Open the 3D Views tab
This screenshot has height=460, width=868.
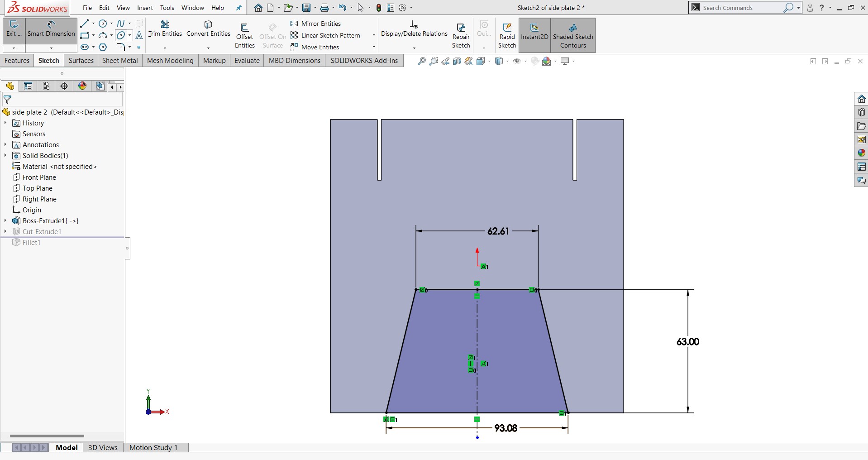click(103, 448)
